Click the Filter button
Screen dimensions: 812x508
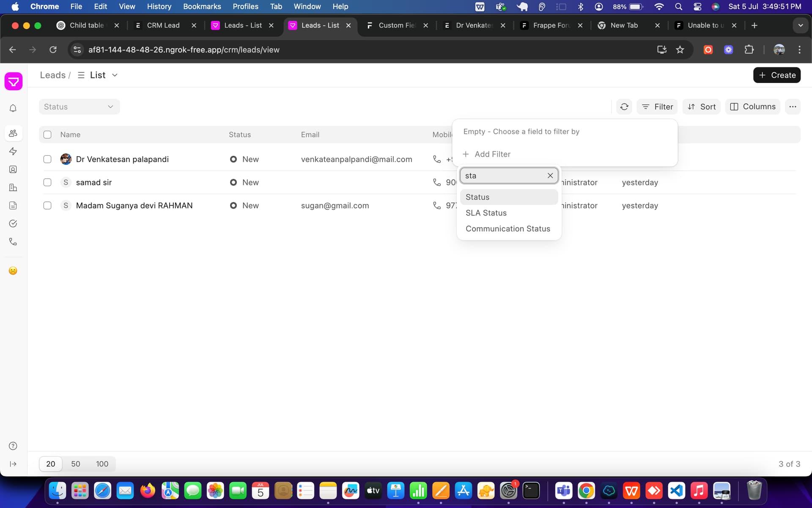(657, 107)
